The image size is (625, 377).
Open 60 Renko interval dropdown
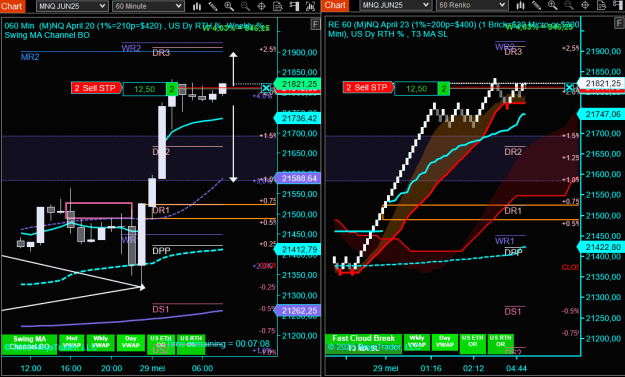click(472, 5)
